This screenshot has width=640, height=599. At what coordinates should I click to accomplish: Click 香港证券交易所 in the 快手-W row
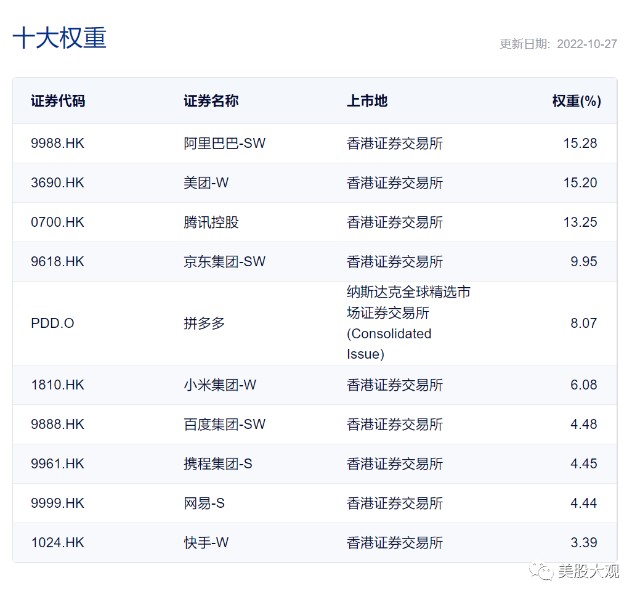click(395, 542)
